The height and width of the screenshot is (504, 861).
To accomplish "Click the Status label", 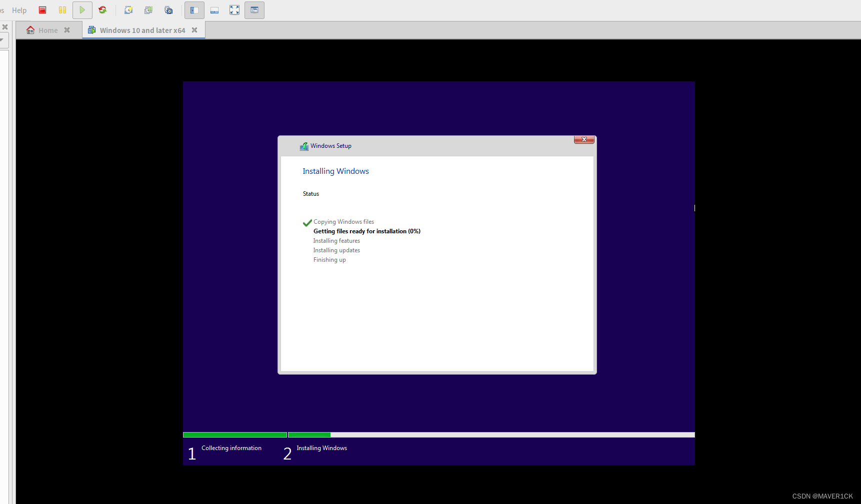I will [310, 194].
